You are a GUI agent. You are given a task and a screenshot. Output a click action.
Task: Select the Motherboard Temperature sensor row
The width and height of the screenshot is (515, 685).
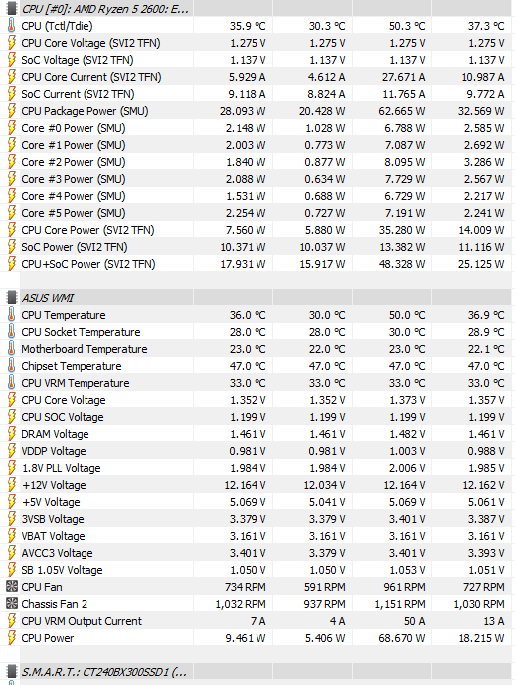tap(258, 349)
